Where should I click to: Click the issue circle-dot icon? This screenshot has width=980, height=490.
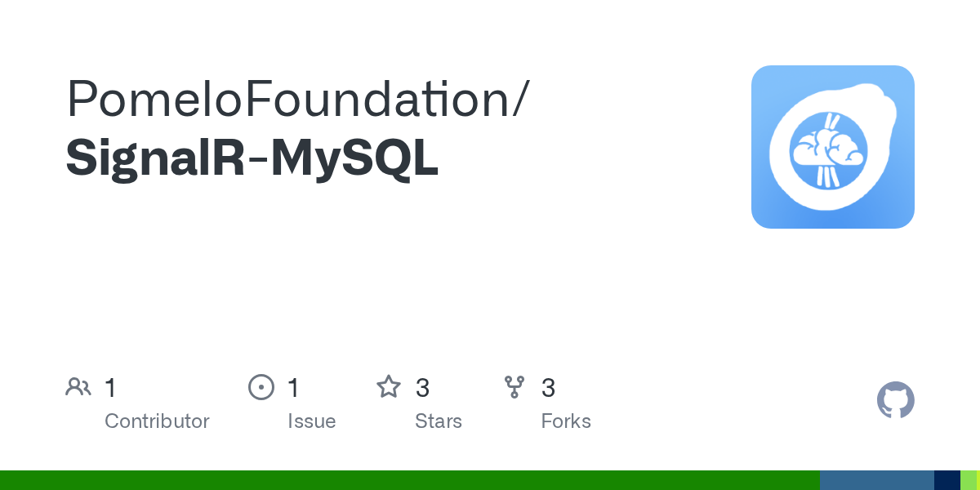point(261,387)
